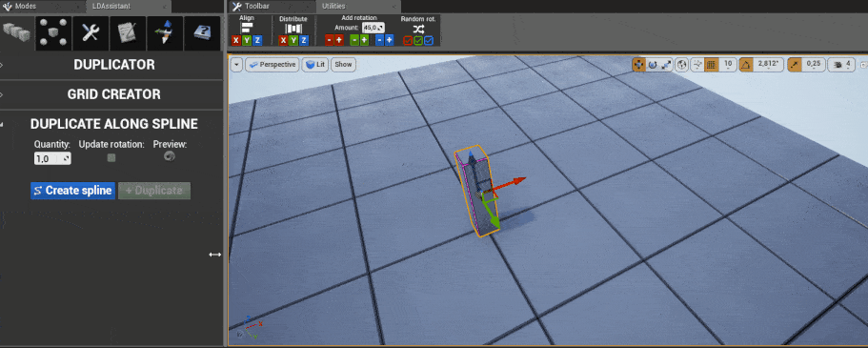This screenshot has width=868, height=348.
Task: Open the grid snap size 10 dropdown
Action: point(728,65)
